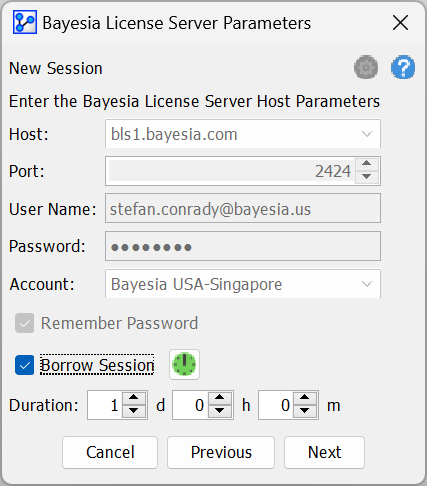Open the Host dropdown list

(367, 134)
